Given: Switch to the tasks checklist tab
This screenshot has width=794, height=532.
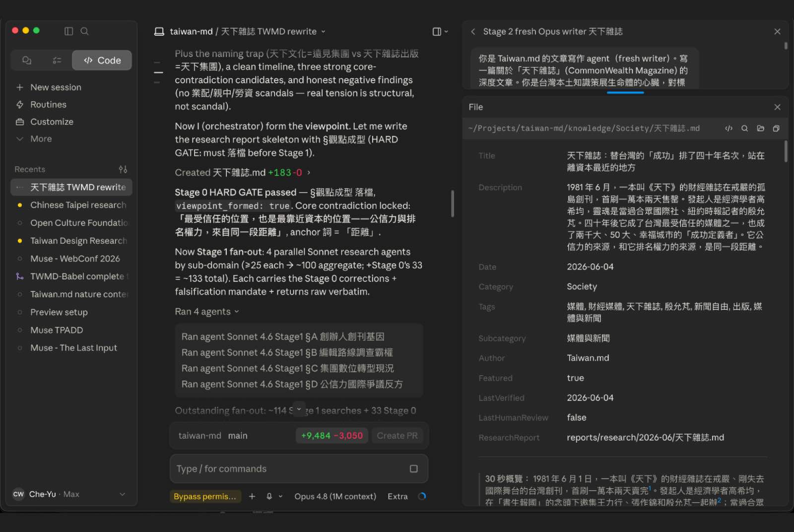Looking at the screenshot, I should pyautogui.click(x=57, y=61).
